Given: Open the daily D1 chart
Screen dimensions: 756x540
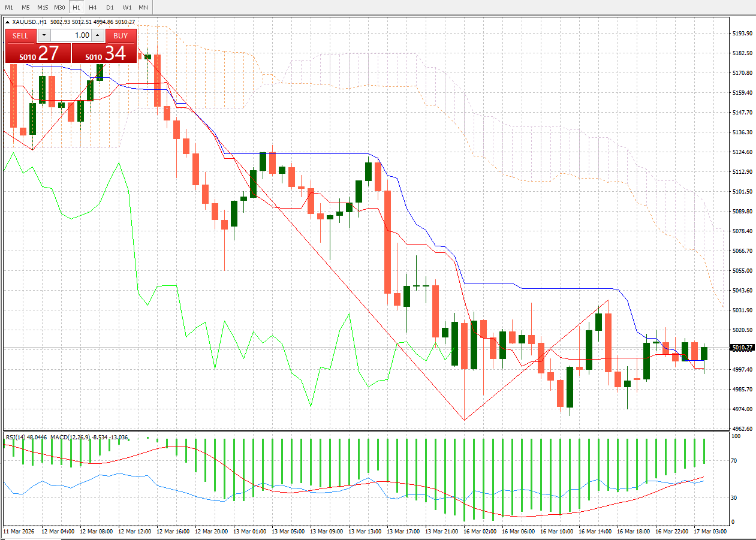Looking at the screenshot, I should click(x=109, y=7).
